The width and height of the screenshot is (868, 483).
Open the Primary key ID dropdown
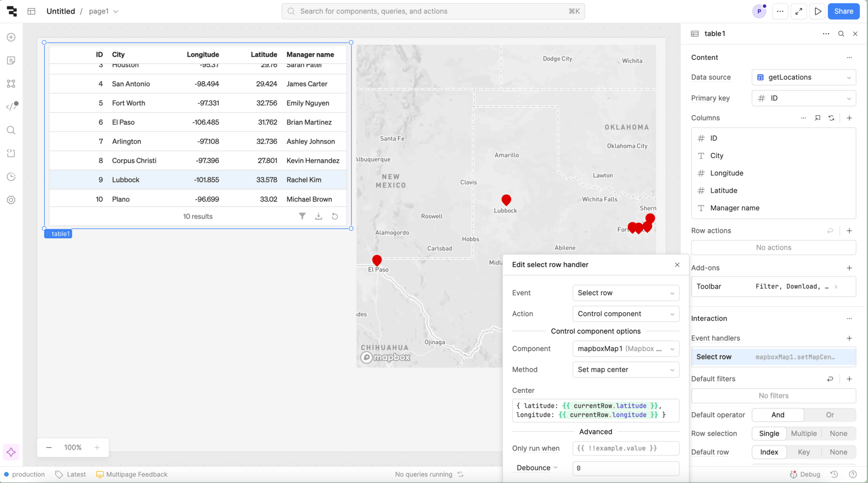tap(804, 98)
